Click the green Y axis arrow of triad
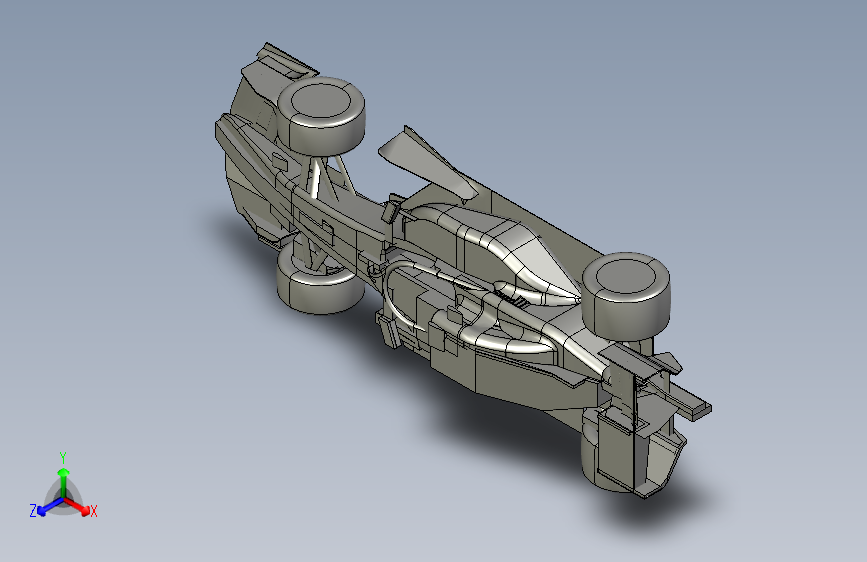The height and width of the screenshot is (562, 867). click(x=64, y=482)
